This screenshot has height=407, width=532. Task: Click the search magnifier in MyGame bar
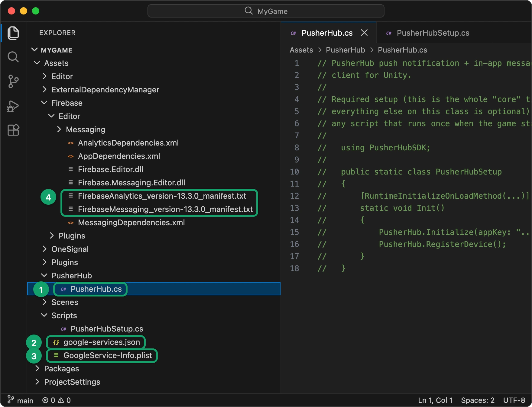(x=248, y=11)
